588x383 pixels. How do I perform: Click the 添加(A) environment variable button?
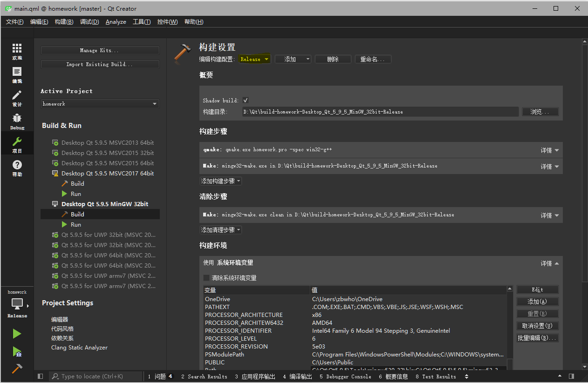pos(537,302)
